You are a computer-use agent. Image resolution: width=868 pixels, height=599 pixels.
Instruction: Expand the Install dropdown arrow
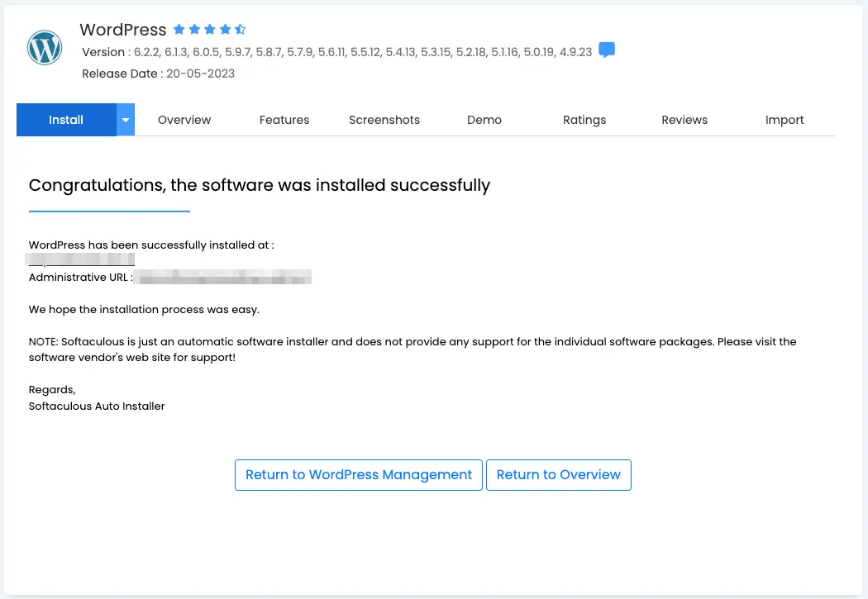pyautogui.click(x=126, y=120)
